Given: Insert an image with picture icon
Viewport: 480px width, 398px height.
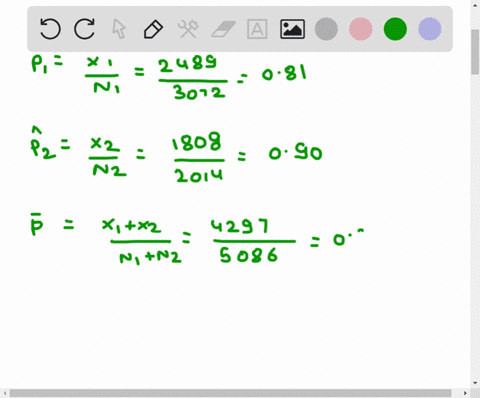Looking at the screenshot, I should coord(292,29).
